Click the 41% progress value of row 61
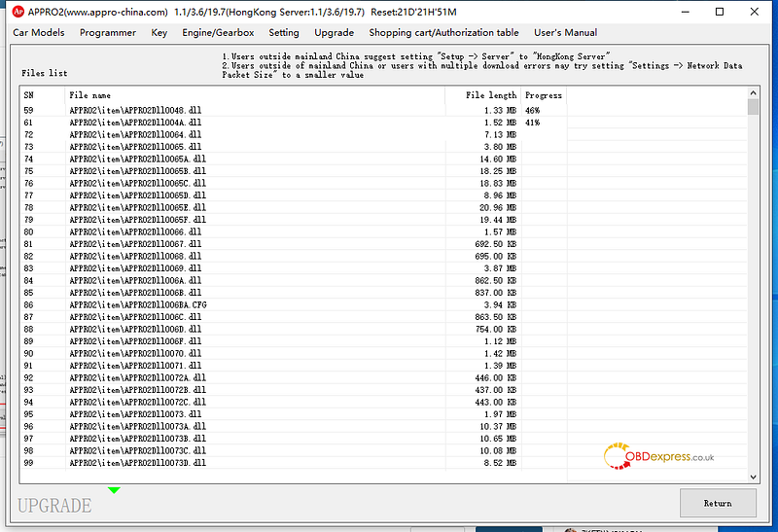778x532 pixels. tap(532, 123)
